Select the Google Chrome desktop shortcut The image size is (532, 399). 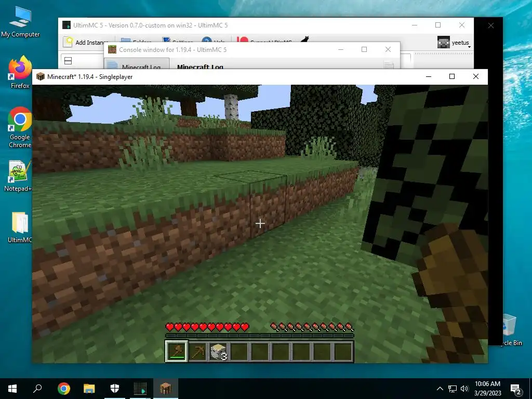(x=20, y=128)
